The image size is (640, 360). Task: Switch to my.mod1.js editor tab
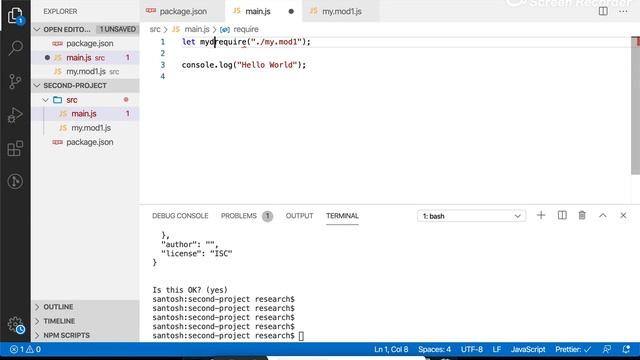pyautogui.click(x=341, y=11)
